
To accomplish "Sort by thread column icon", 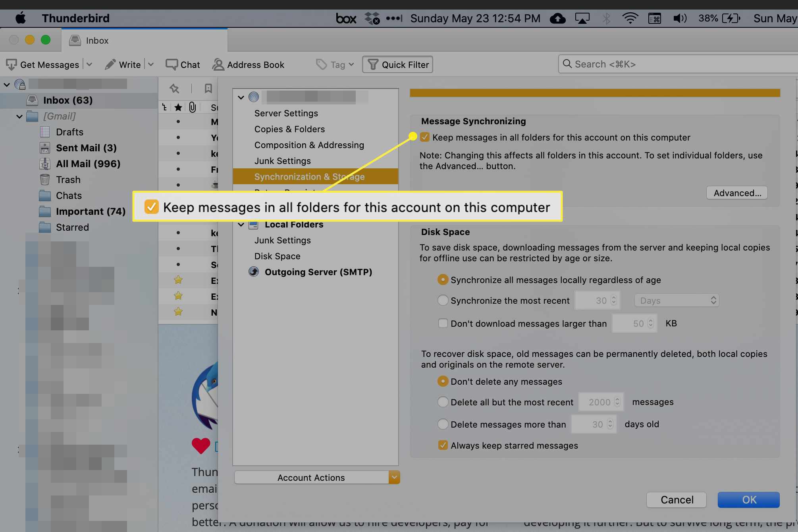I will click(165, 107).
